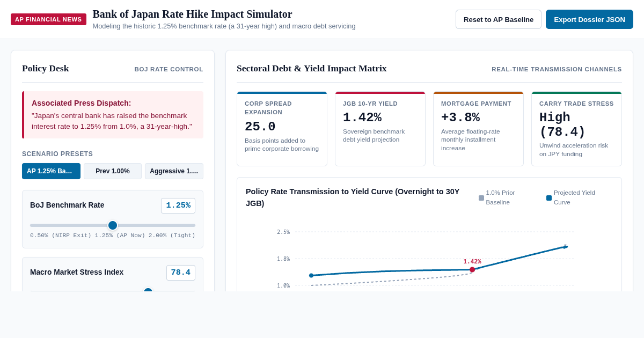Viewport: 644px width, 338px height.
Task: Click Reset to AP Baseline button
Action: pos(499,19)
